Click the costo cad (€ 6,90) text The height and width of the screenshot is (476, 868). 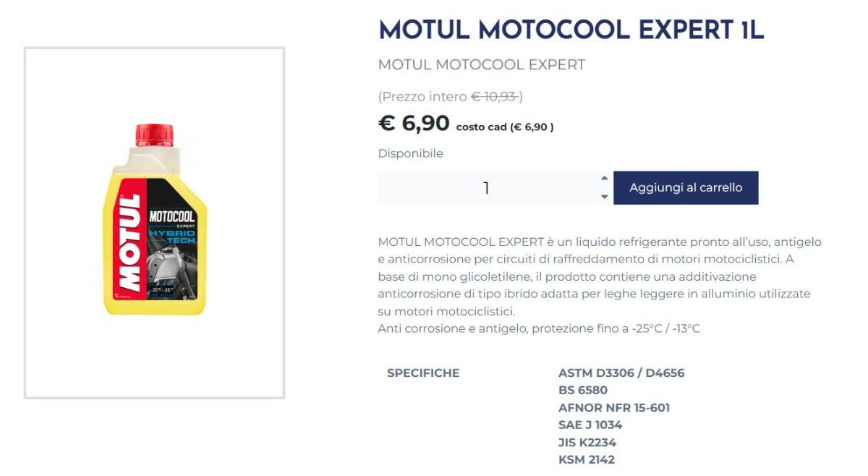(505, 127)
